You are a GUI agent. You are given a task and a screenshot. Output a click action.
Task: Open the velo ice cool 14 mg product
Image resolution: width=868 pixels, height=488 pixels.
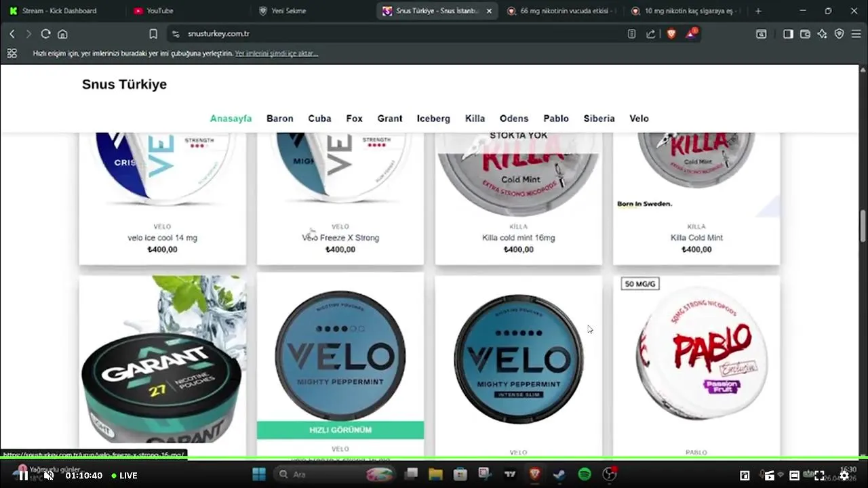point(163,238)
